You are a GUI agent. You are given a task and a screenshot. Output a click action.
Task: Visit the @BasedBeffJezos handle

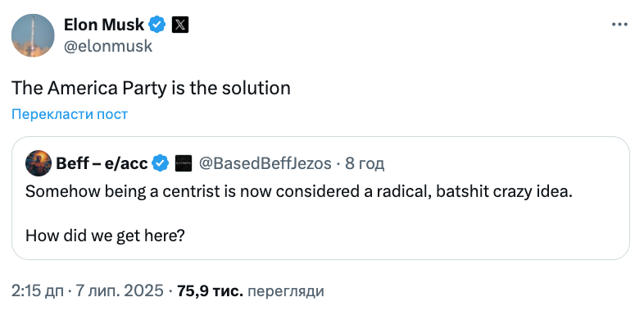coord(265,164)
